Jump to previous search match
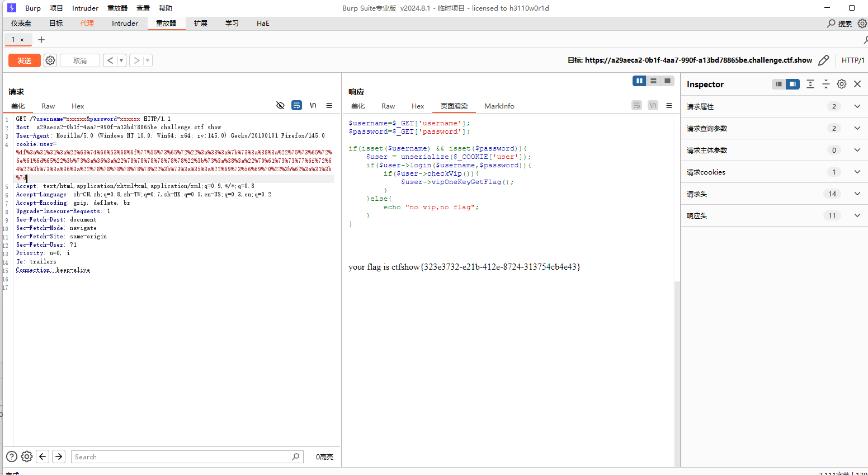The image size is (868, 475). [43, 457]
